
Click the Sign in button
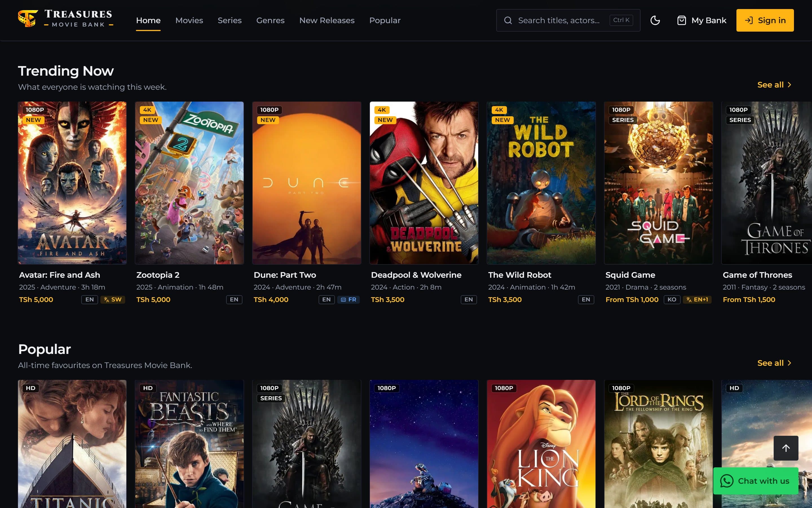[x=765, y=21]
